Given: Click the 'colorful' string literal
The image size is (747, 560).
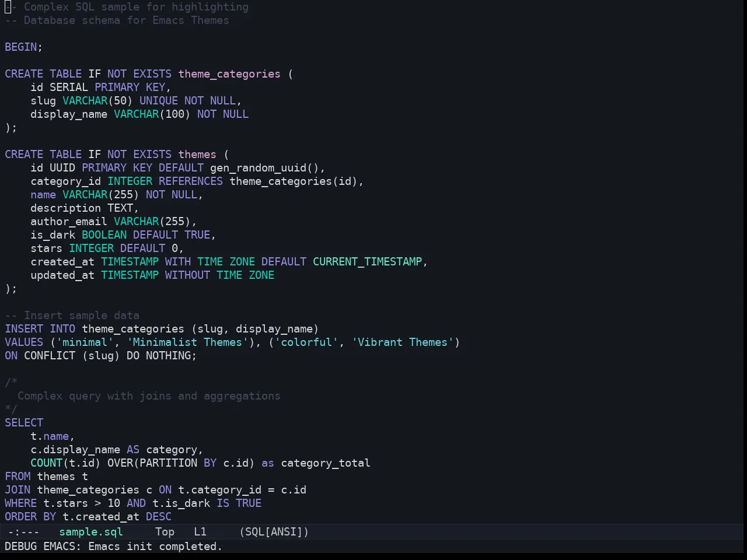Looking at the screenshot, I should [x=306, y=342].
